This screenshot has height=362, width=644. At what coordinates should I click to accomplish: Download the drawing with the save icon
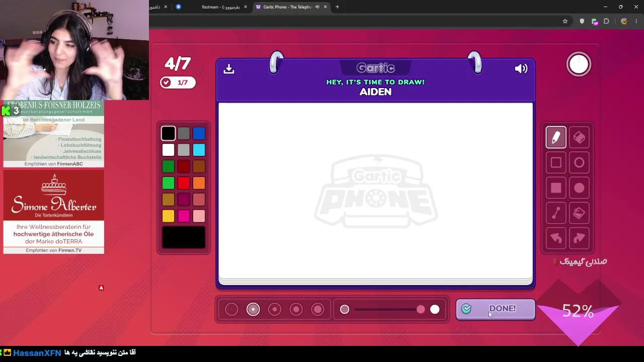[229, 68]
